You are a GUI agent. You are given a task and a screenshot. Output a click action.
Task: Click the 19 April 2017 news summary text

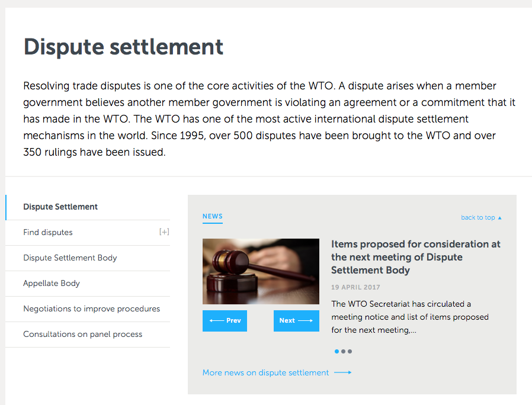[410, 317]
